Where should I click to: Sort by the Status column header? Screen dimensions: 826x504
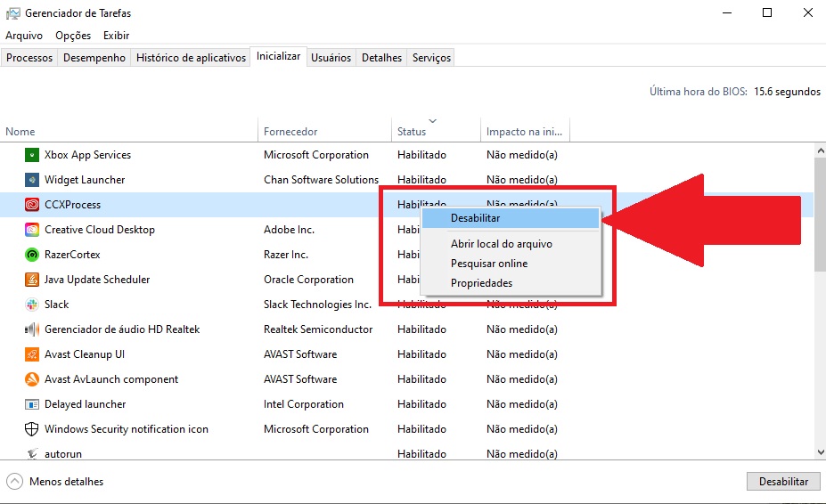tap(437, 131)
